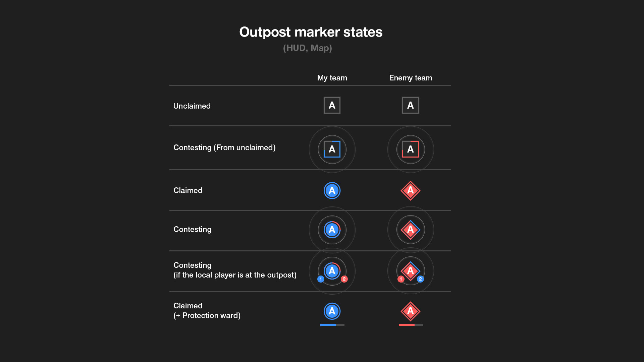Select the blue contesting-from-unclaimed square marker
This screenshot has height=362, width=644.
click(x=332, y=149)
